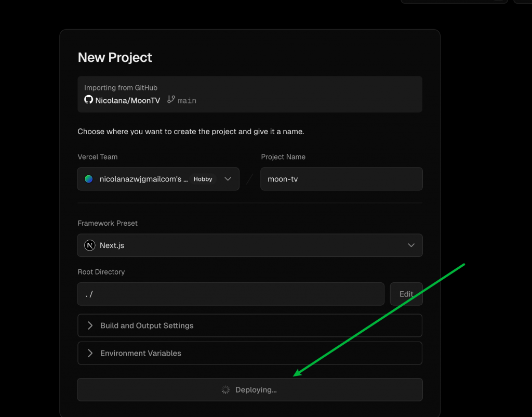The height and width of the screenshot is (417, 532).
Task: Click the Hobby plan badge
Action: (x=203, y=179)
